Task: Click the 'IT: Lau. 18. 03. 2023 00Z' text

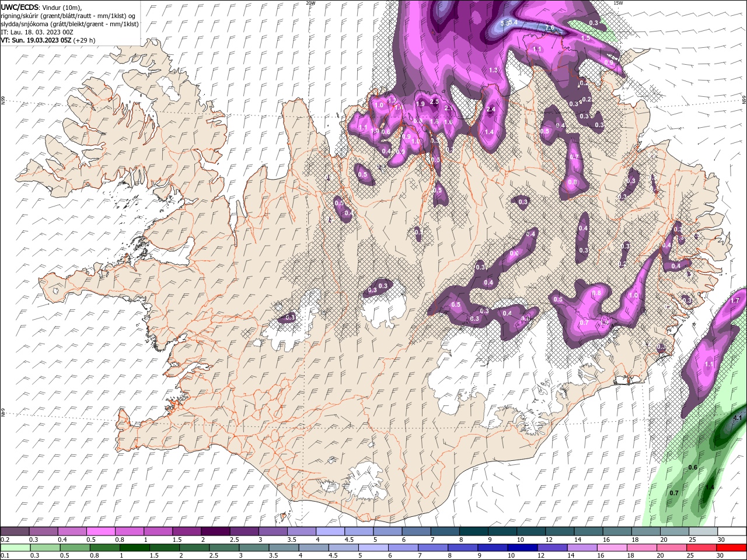Action: click(x=37, y=32)
